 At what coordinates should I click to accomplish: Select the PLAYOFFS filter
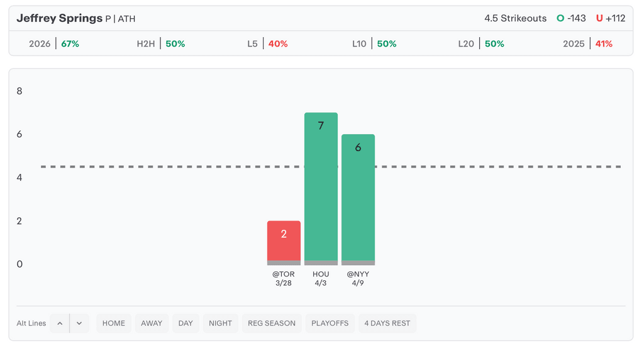pos(330,323)
